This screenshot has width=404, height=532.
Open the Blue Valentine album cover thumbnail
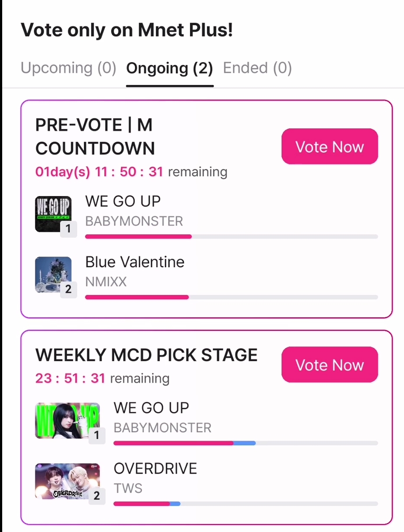click(52, 274)
